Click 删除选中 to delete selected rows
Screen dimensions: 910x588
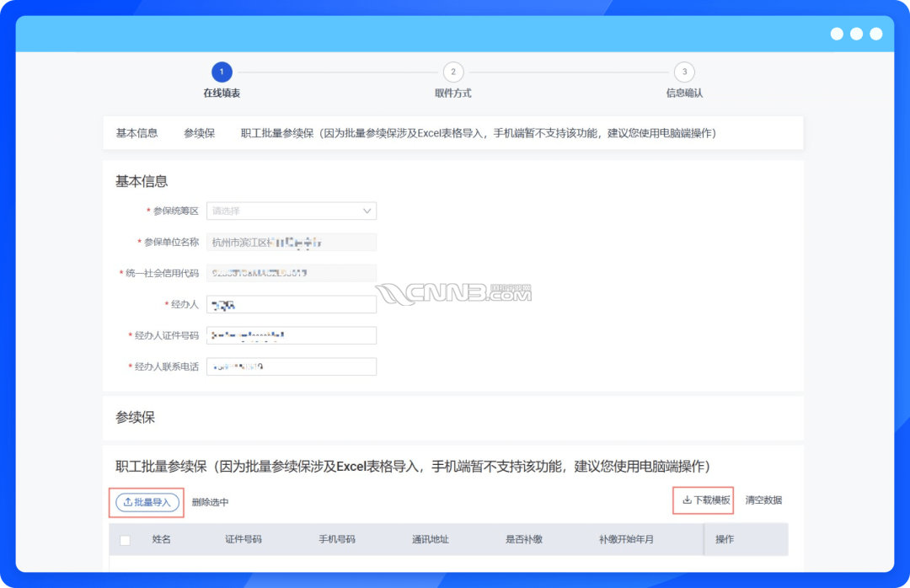click(210, 502)
